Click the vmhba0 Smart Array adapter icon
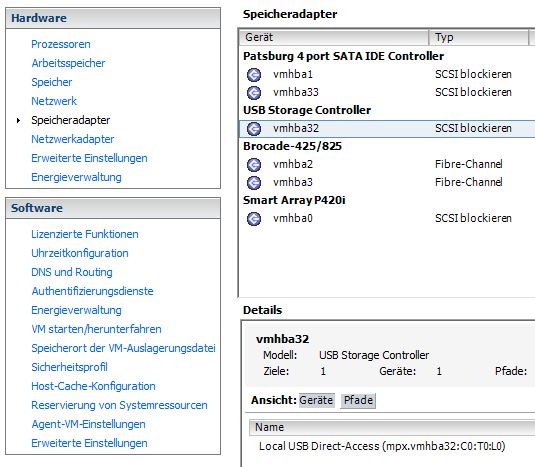This screenshot has width=535, height=467. tap(254, 219)
